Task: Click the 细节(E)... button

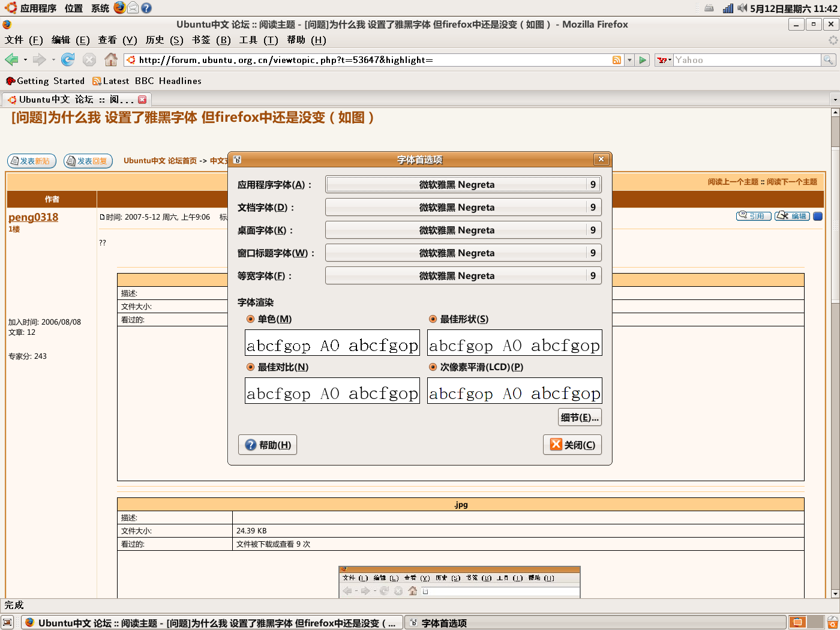Action: coord(580,417)
